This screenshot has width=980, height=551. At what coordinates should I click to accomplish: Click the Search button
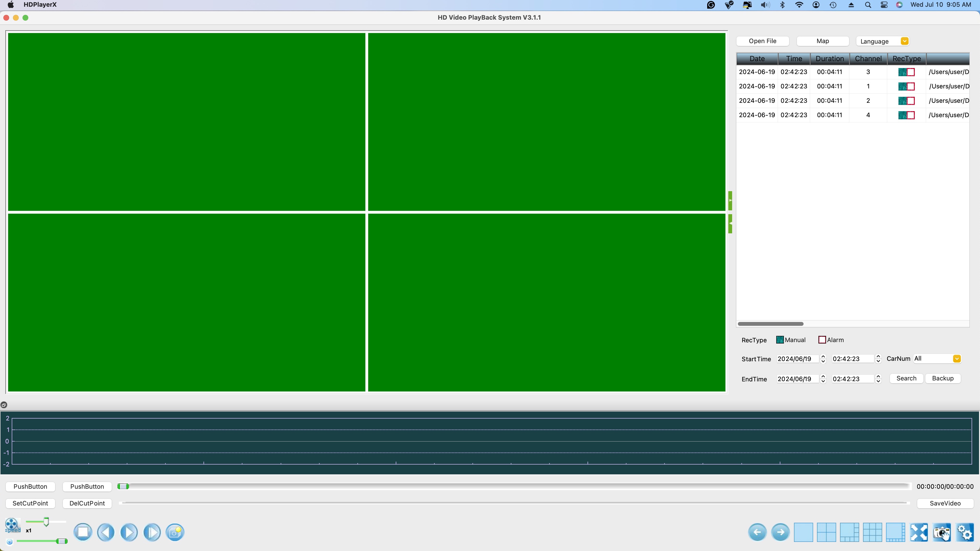906,378
